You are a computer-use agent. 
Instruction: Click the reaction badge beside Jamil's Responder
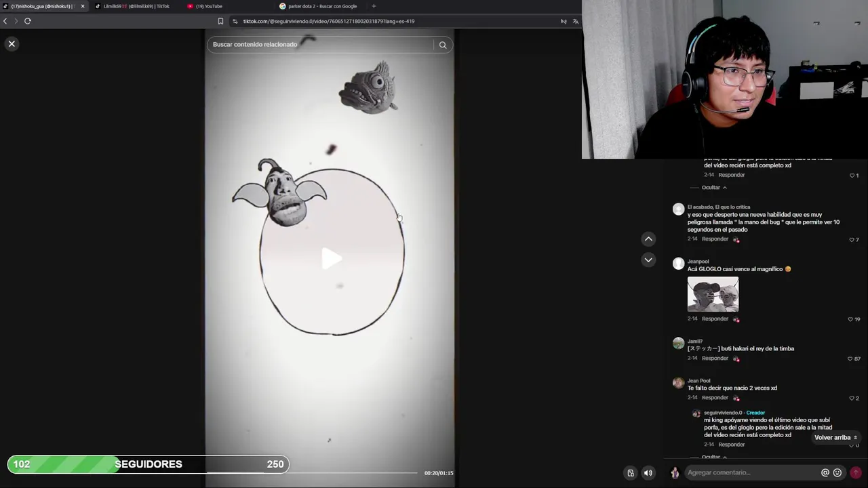tap(736, 359)
